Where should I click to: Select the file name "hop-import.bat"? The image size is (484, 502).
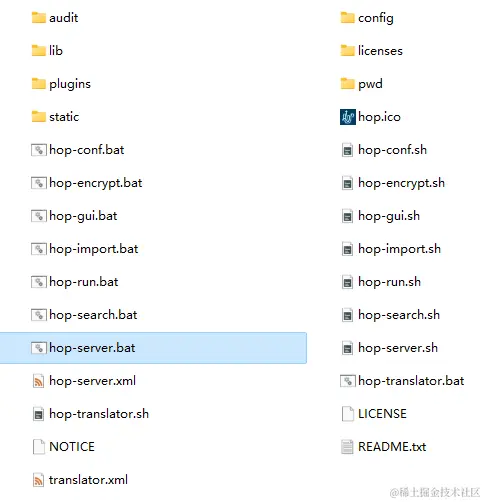(94, 249)
